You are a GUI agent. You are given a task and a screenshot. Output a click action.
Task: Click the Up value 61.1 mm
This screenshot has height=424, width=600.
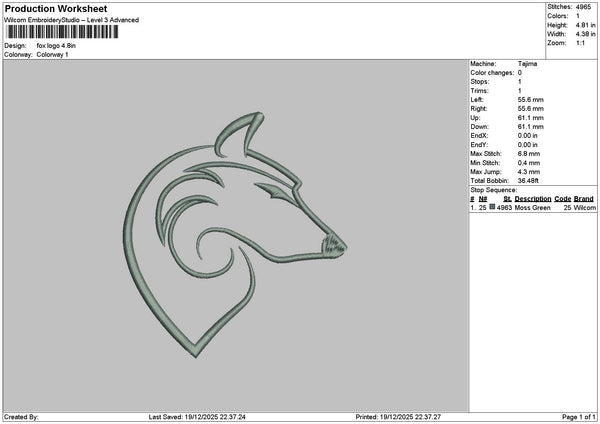tap(530, 118)
